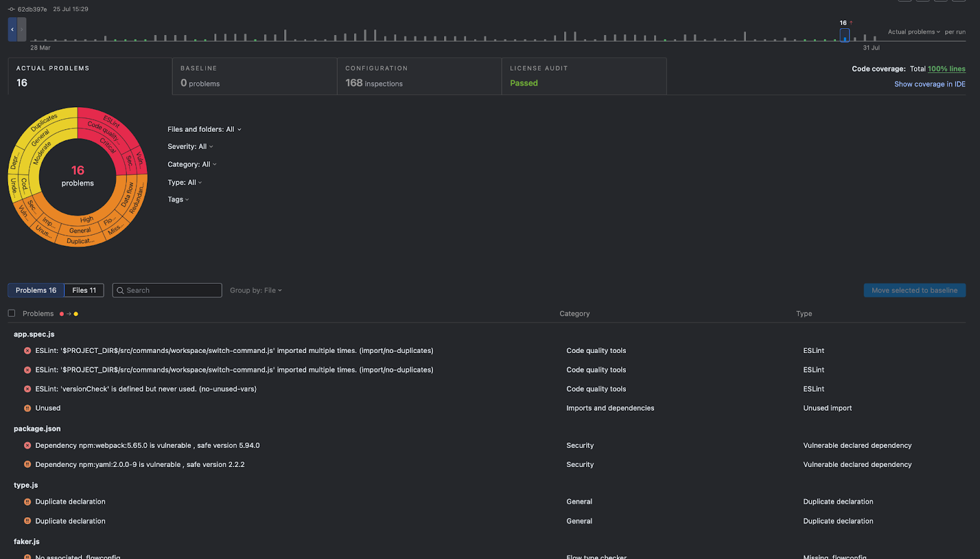Click the severity icon for the yaml dependency problem
The height and width of the screenshot is (559, 980).
[x=28, y=465]
